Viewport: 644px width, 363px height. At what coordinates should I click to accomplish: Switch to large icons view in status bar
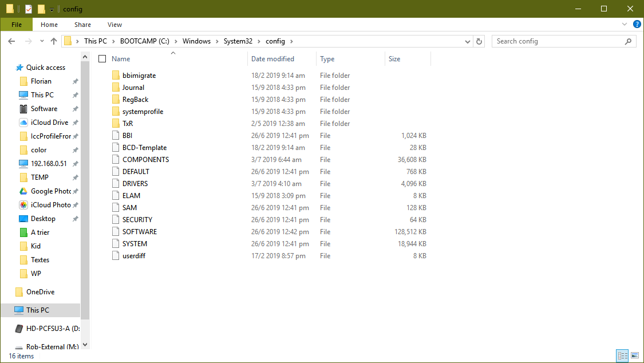[634, 356]
